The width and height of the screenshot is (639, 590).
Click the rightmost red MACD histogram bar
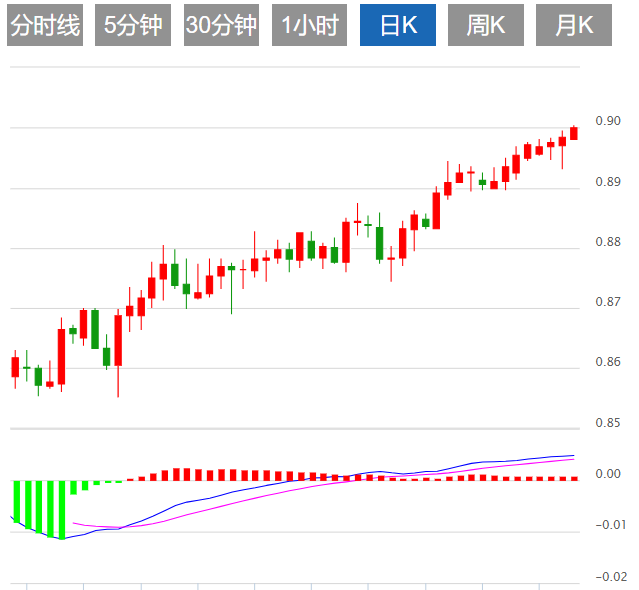tap(574, 478)
